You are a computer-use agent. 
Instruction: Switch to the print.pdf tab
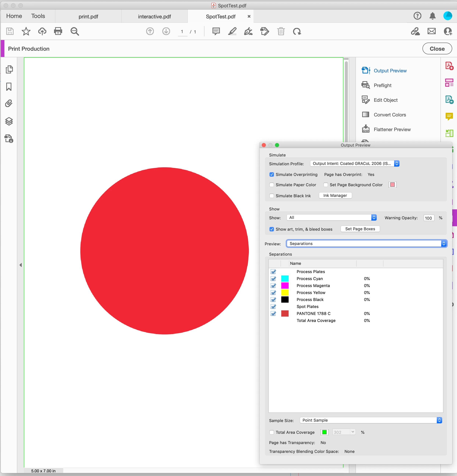(x=88, y=17)
